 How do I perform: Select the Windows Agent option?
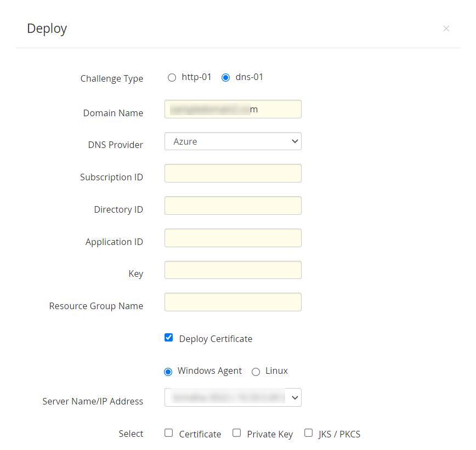click(x=168, y=371)
